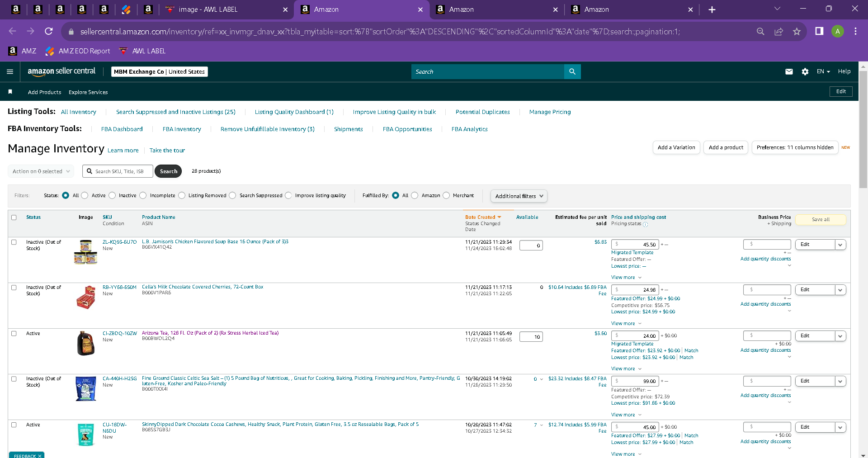The width and height of the screenshot is (868, 458).
Task: Expand the Additional filters dropdown
Action: coord(519,196)
